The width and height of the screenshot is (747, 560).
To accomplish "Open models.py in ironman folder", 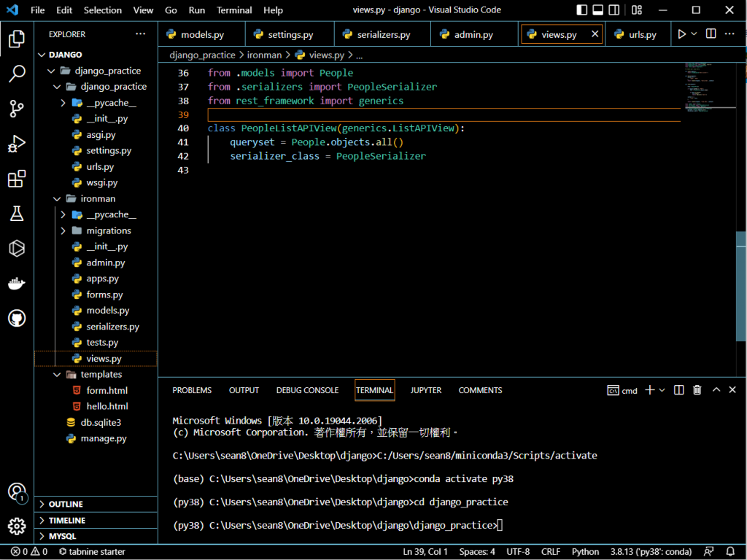I will point(107,311).
